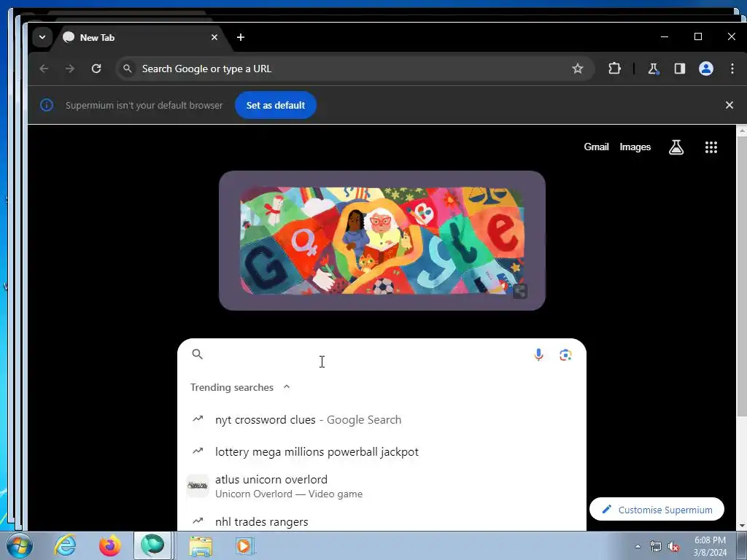Search by image with Google Lens
Screen dimensions: 747x560
click(x=565, y=355)
